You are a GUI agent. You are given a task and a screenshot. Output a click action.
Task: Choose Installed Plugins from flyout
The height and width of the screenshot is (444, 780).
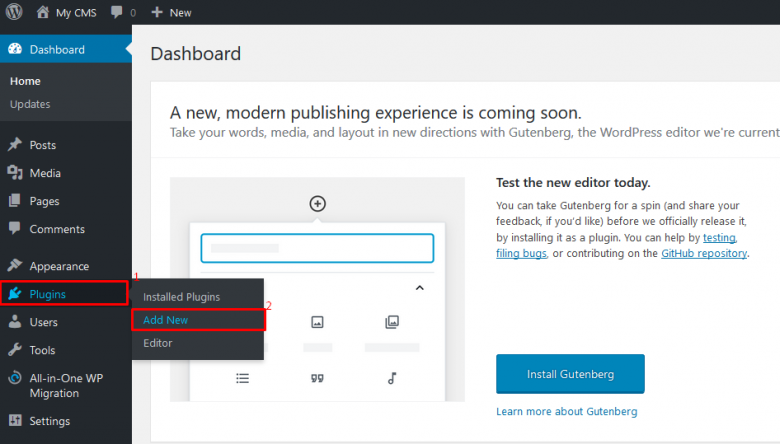tap(182, 297)
